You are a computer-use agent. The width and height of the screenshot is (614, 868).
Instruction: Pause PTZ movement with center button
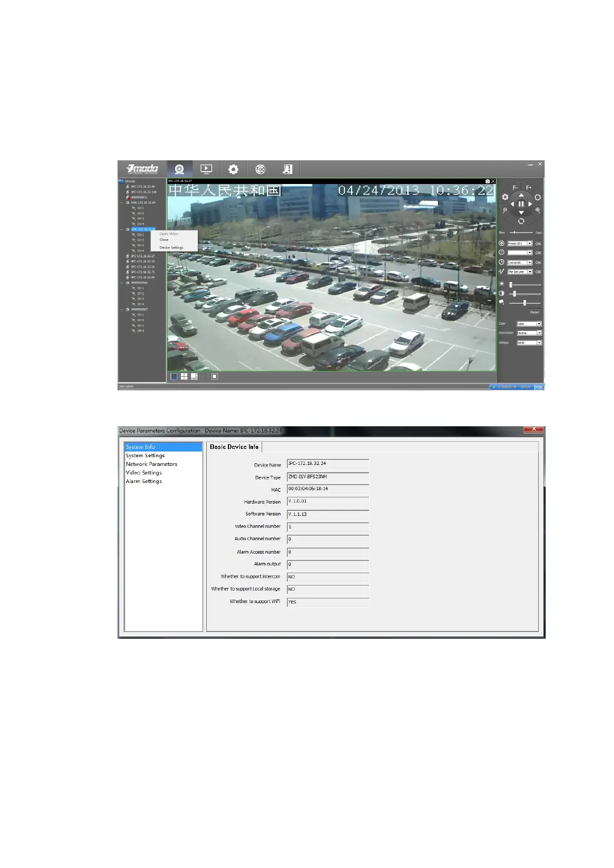click(x=521, y=204)
